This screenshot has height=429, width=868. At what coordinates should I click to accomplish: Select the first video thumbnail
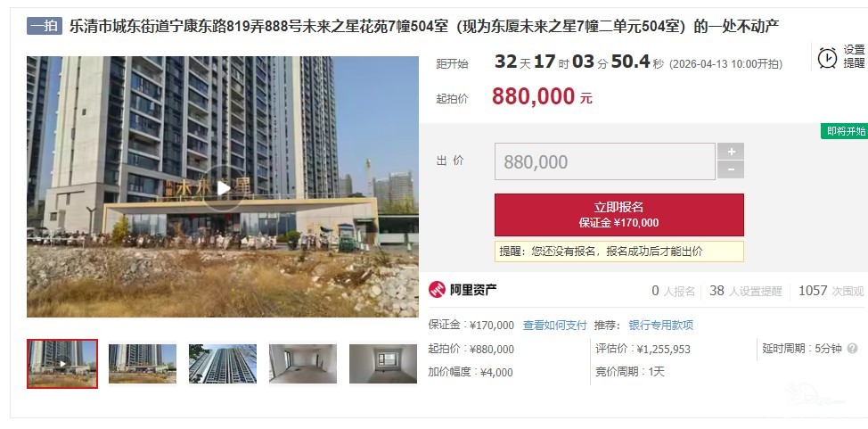[x=62, y=364]
